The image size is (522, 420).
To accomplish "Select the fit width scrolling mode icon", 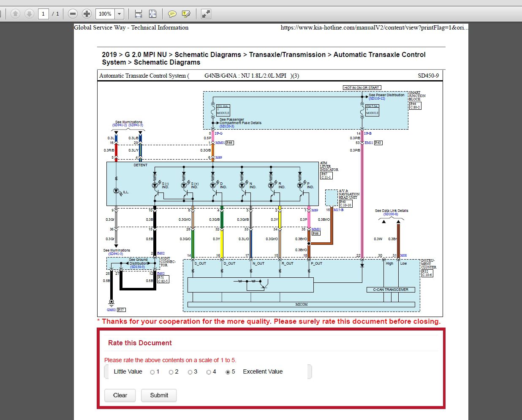I will tap(139, 14).
